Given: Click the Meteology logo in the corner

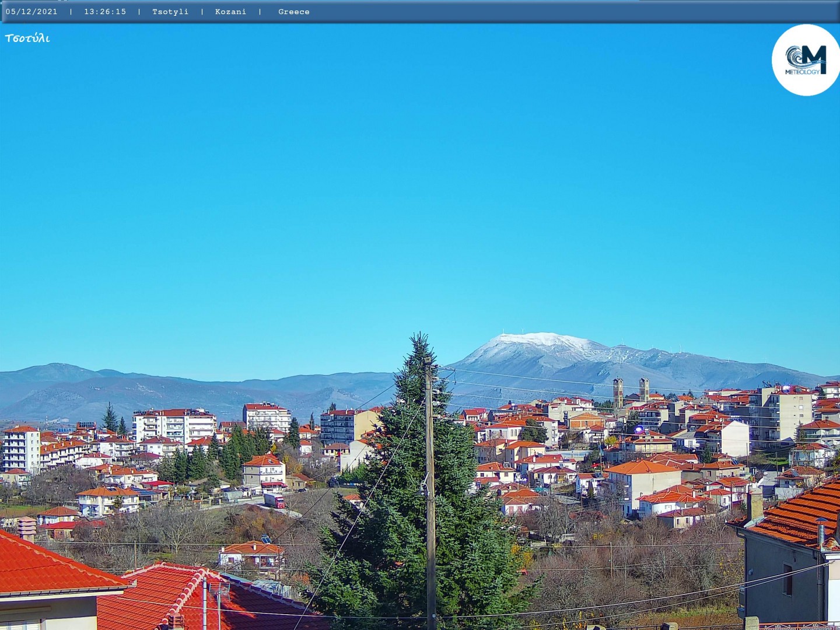Looking at the screenshot, I should click(x=806, y=60).
